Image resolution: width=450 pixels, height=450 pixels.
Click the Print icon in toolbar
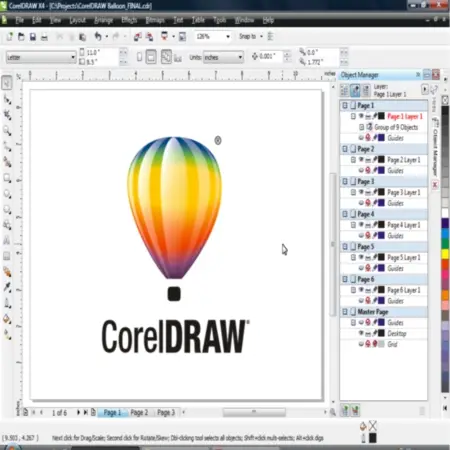click(44, 37)
